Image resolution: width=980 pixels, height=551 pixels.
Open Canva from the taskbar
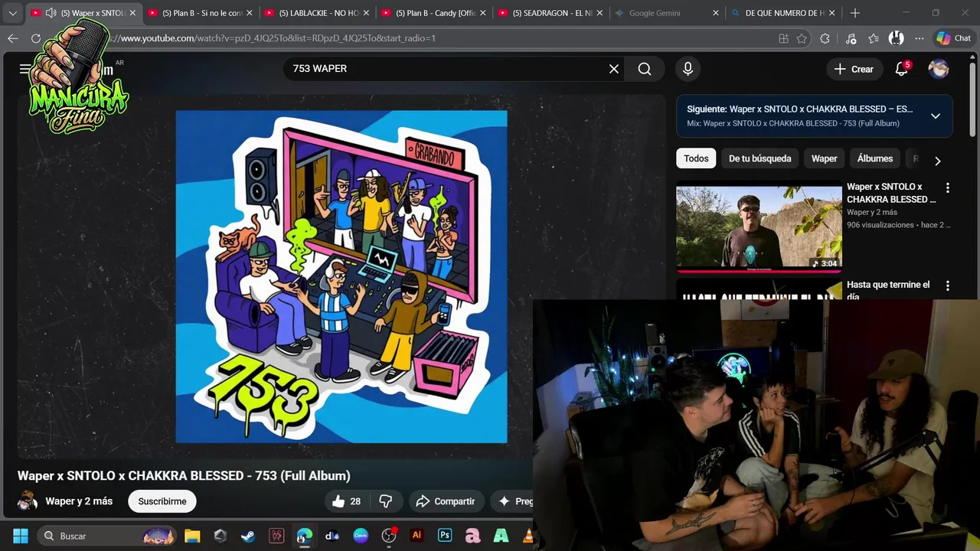click(x=361, y=536)
